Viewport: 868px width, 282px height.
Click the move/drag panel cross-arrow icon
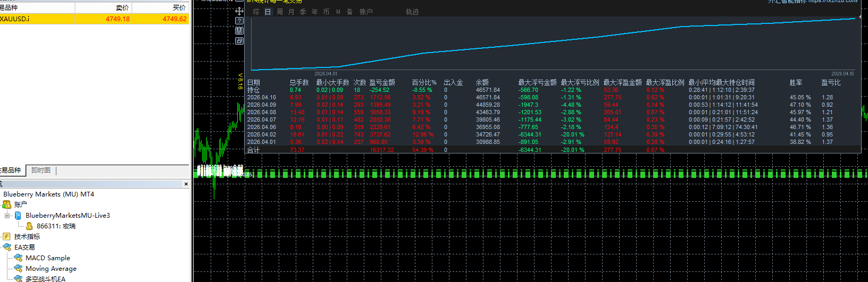239,11
